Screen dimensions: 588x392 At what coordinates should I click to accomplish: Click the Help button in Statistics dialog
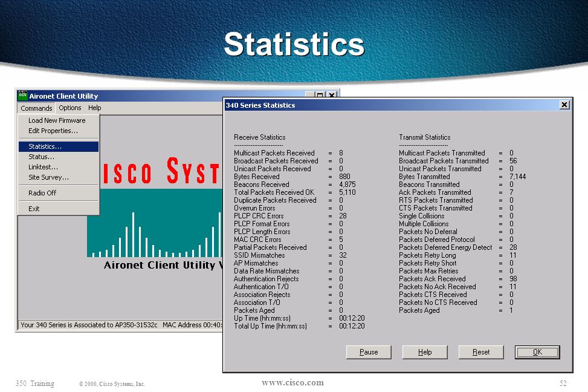click(x=425, y=352)
